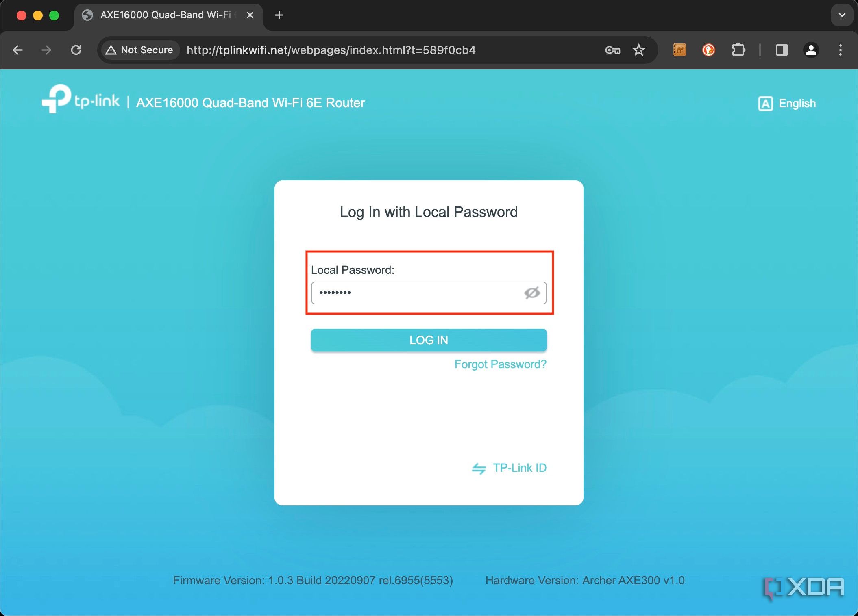
Task: Open Chrome's three-dot menu
Action: click(840, 50)
